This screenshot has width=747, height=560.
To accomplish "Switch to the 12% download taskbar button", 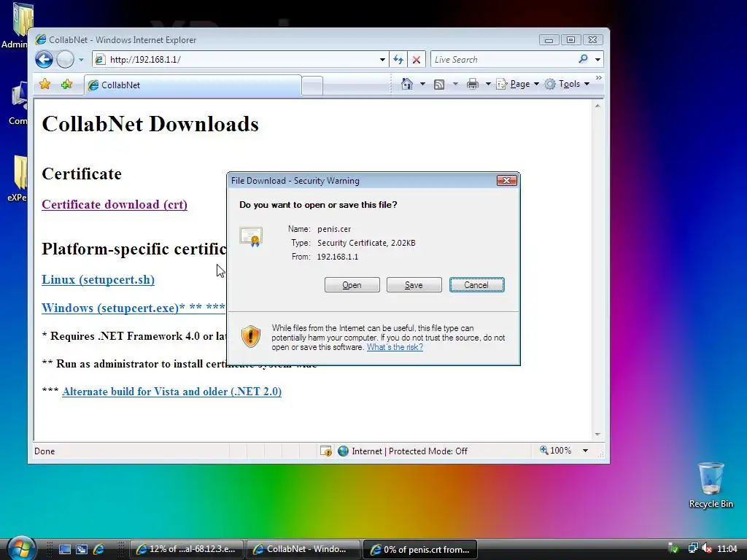I will tap(186, 549).
